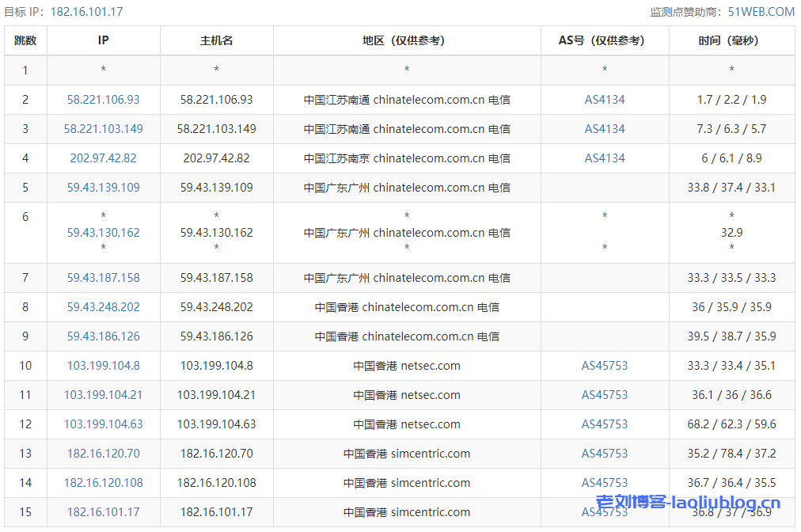
Task: Click the 182.16.120.108 IP link
Action: [x=103, y=483]
